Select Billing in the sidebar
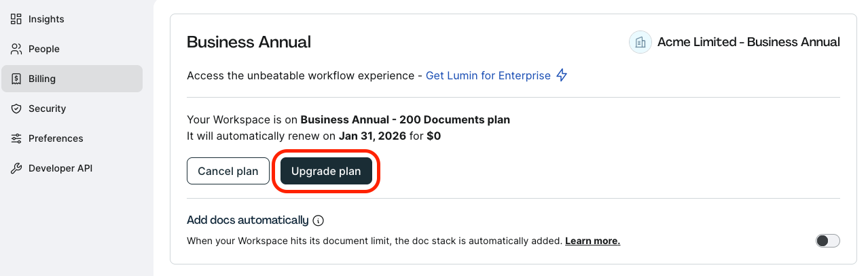 (72, 79)
